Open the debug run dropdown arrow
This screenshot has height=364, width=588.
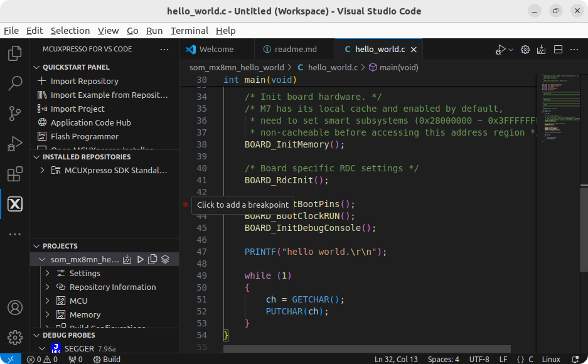tap(511, 50)
